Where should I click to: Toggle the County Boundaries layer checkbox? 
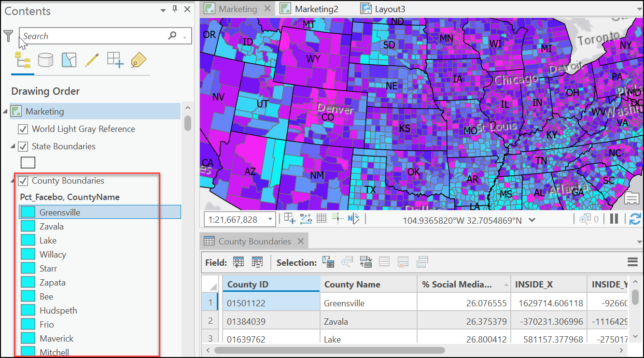pyautogui.click(x=23, y=181)
